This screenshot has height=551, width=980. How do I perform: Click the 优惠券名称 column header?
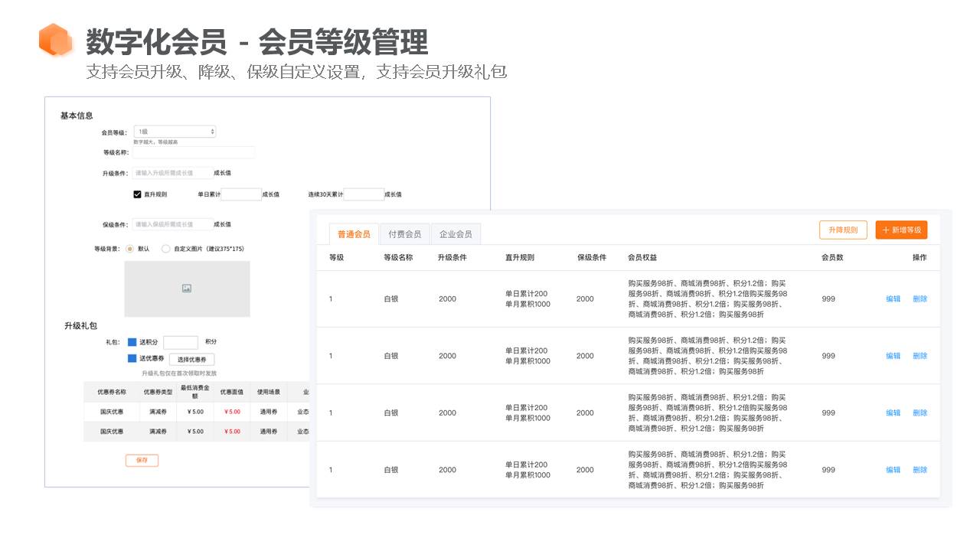pyautogui.click(x=112, y=392)
